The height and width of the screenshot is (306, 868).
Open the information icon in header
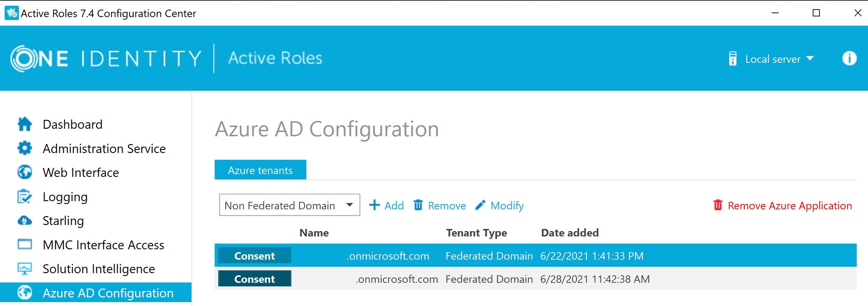click(849, 58)
